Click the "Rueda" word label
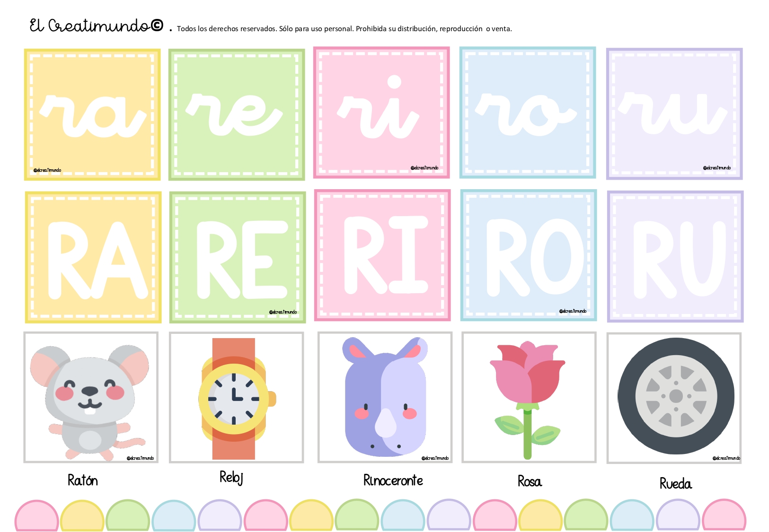Viewport: 769px width, 532px height. click(x=675, y=483)
